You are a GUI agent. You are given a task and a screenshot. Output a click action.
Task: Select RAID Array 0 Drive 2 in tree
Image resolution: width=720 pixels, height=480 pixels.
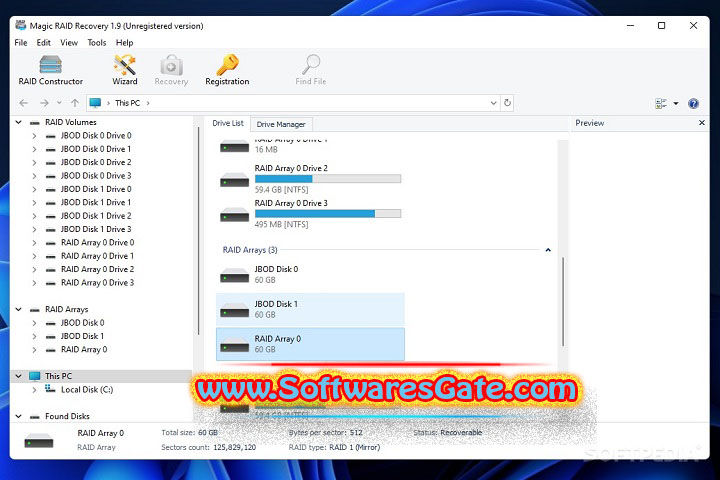97,269
